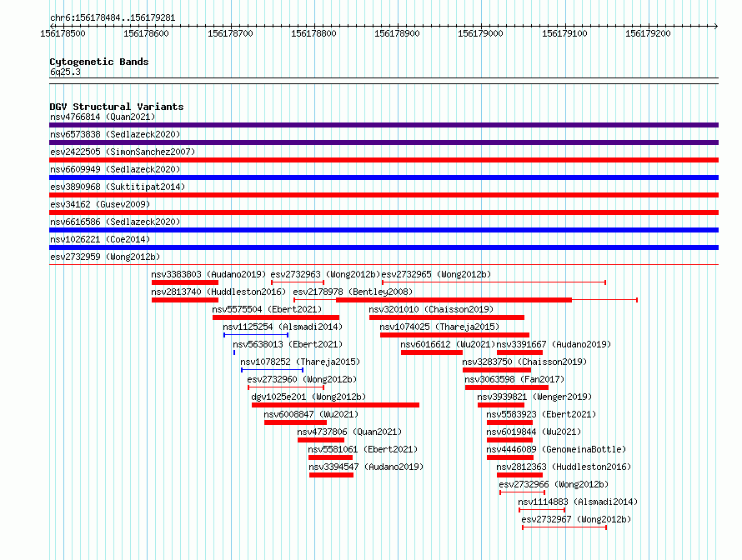The width and height of the screenshot is (742, 560).
Task: Click nsv2813740 (Huddleston2016) label
Action: [x=218, y=292]
